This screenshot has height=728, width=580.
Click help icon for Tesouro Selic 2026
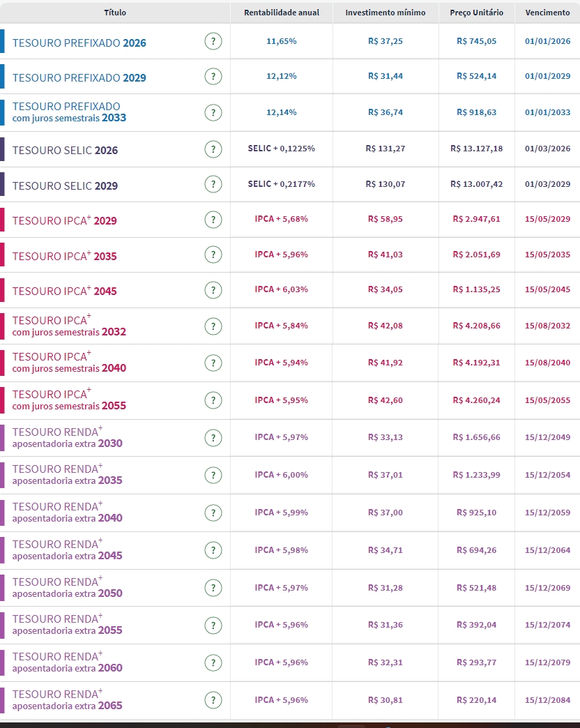pyautogui.click(x=213, y=149)
